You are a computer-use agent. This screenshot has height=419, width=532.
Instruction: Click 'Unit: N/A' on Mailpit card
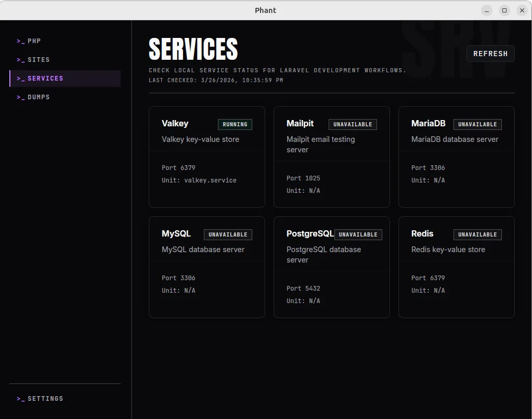click(303, 191)
